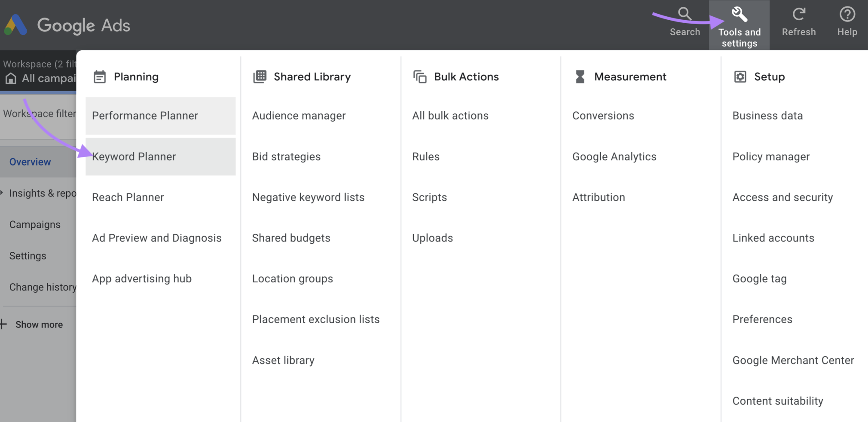Select Overview in the left sidebar
This screenshot has height=422, width=868.
pyautogui.click(x=30, y=162)
